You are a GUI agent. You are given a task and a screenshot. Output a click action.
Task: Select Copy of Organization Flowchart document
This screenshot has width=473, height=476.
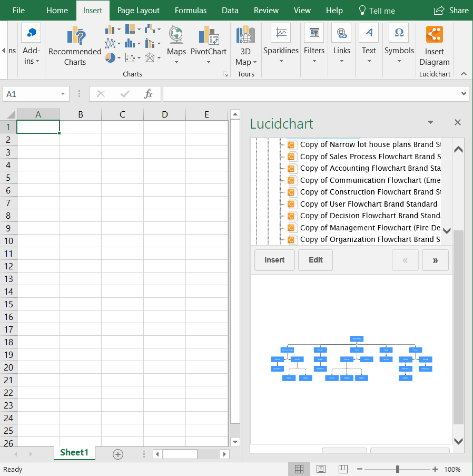pyautogui.click(x=364, y=239)
